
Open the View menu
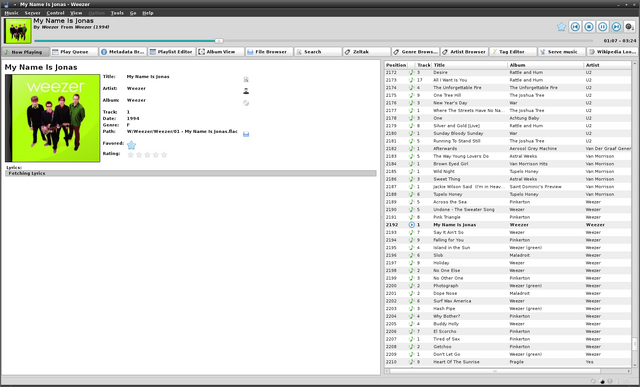click(76, 13)
